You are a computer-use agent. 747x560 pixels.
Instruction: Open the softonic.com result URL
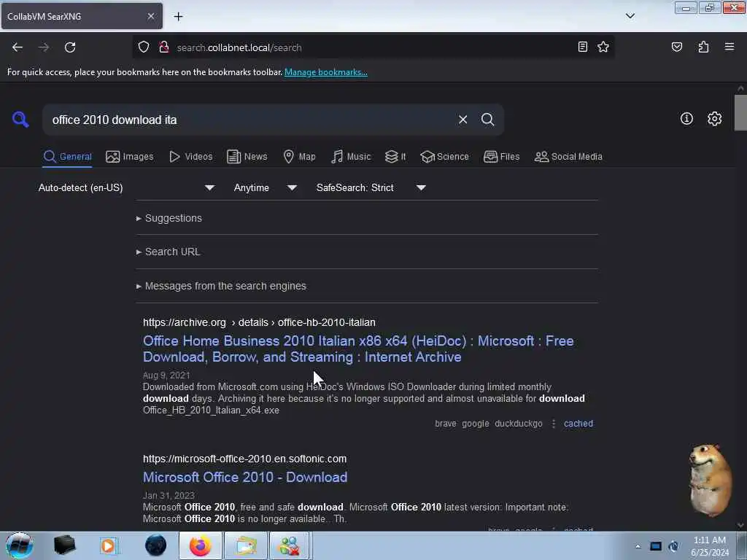pos(245,459)
